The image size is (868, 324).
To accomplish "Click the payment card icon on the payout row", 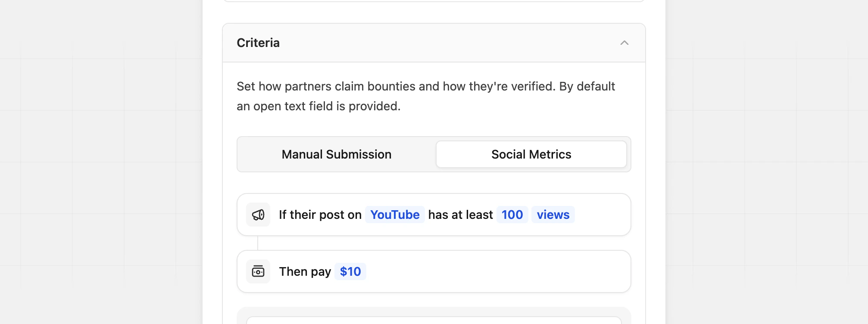I will pyautogui.click(x=258, y=271).
